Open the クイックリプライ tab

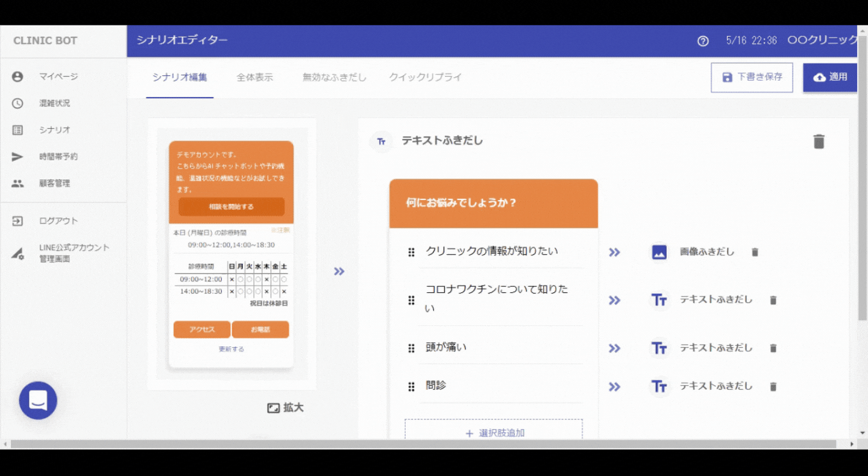[425, 77]
